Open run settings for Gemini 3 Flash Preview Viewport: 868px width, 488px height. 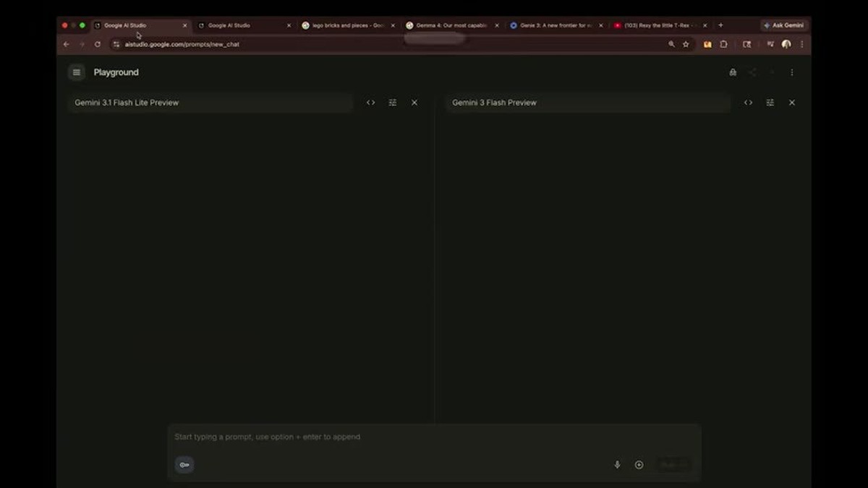click(770, 103)
